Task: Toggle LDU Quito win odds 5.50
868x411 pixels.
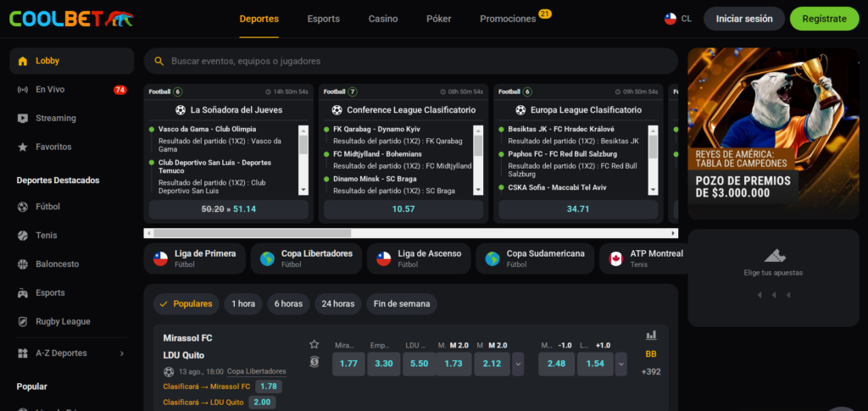Action: pos(419,364)
